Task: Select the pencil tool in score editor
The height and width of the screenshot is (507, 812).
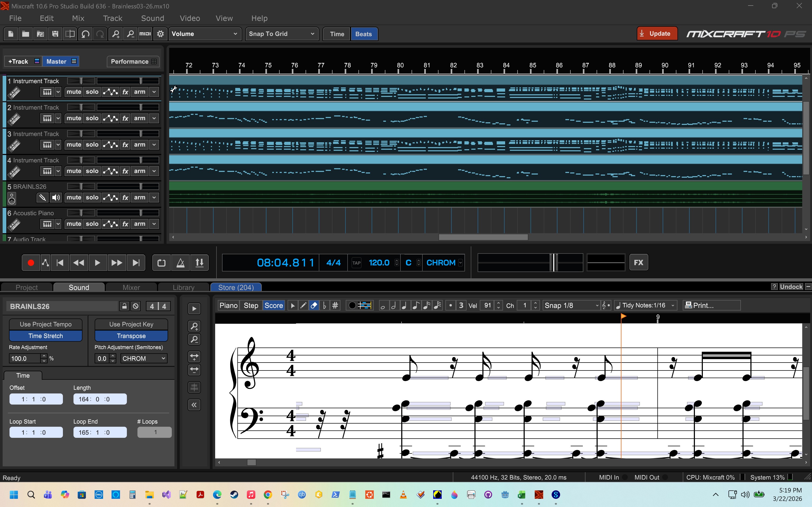Action: point(303,306)
